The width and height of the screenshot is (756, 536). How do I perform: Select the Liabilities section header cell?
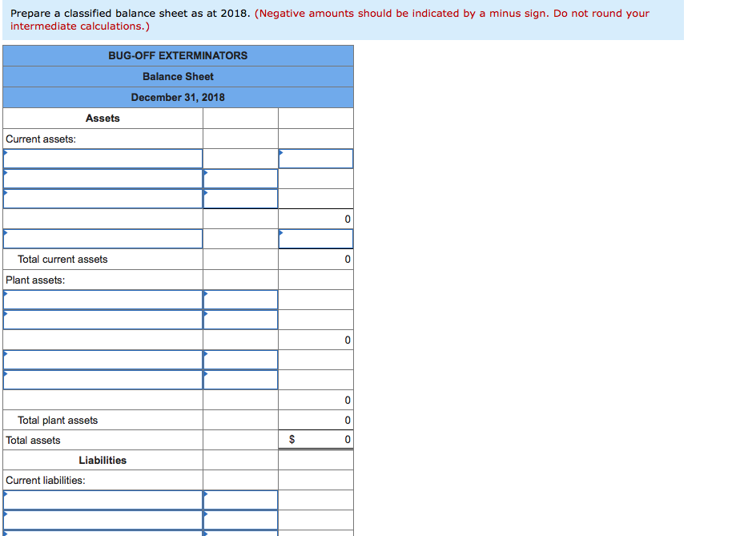click(103, 460)
